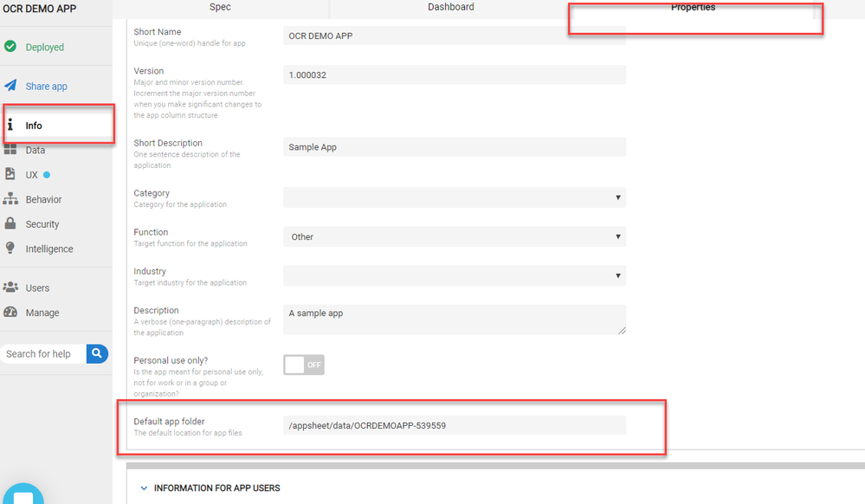Open the Function dropdown showing Other

[455, 236]
